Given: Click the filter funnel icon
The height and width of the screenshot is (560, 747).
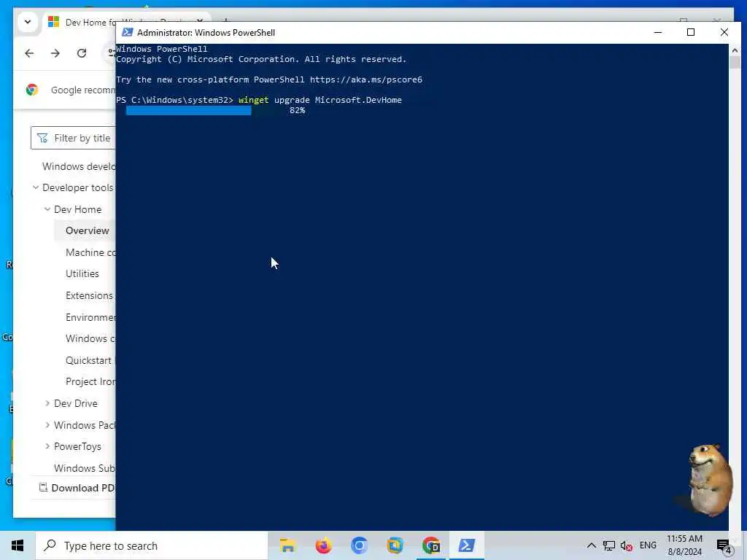Looking at the screenshot, I should pos(42,138).
